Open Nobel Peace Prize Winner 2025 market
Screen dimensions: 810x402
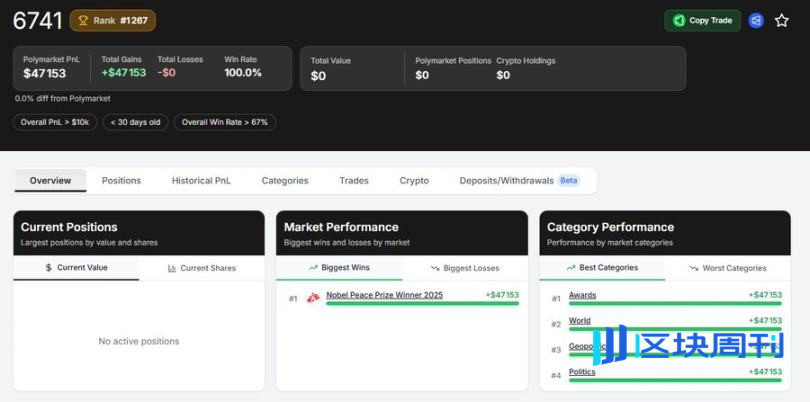[x=384, y=295]
